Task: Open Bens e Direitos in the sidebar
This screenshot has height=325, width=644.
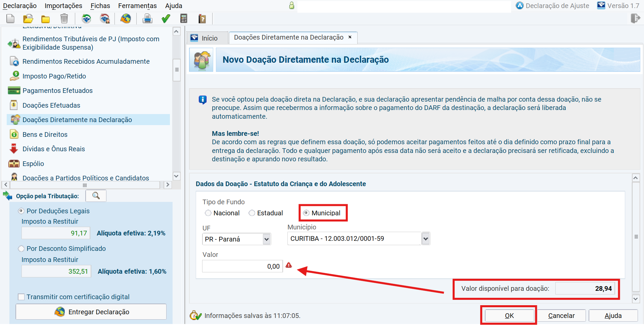Action: (45, 134)
